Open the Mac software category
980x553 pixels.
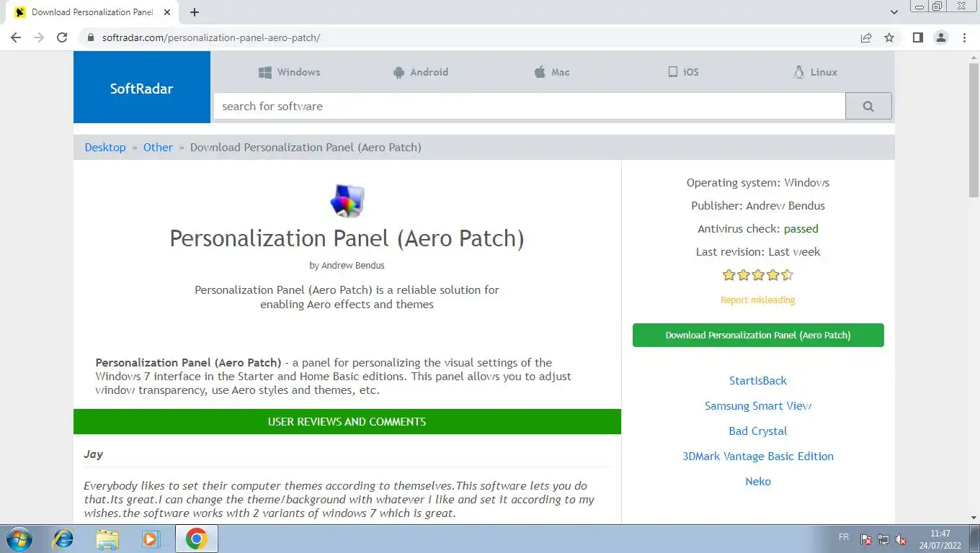point(551,72)
